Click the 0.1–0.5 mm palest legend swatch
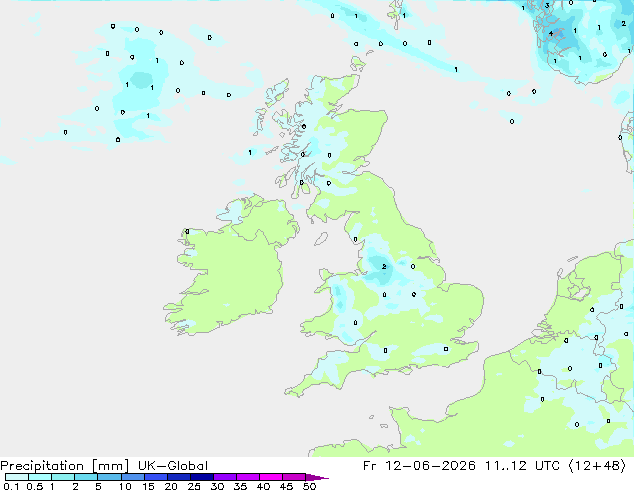 17,477
